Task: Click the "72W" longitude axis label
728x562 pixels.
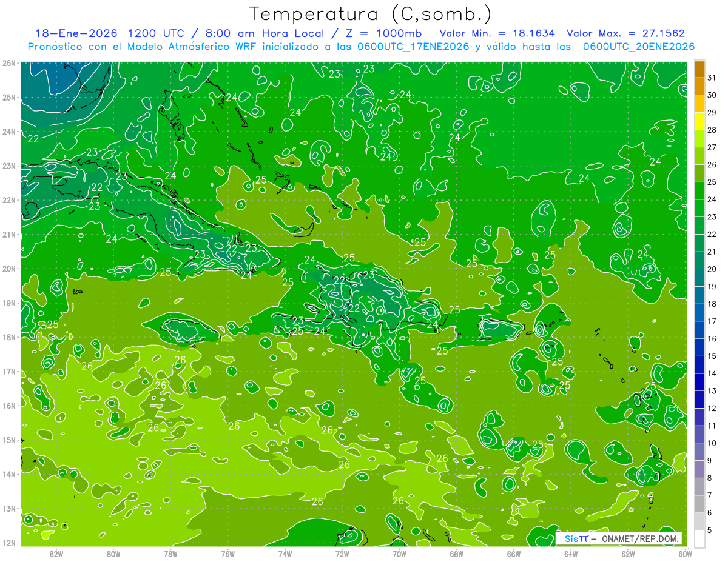Action: 342,554
